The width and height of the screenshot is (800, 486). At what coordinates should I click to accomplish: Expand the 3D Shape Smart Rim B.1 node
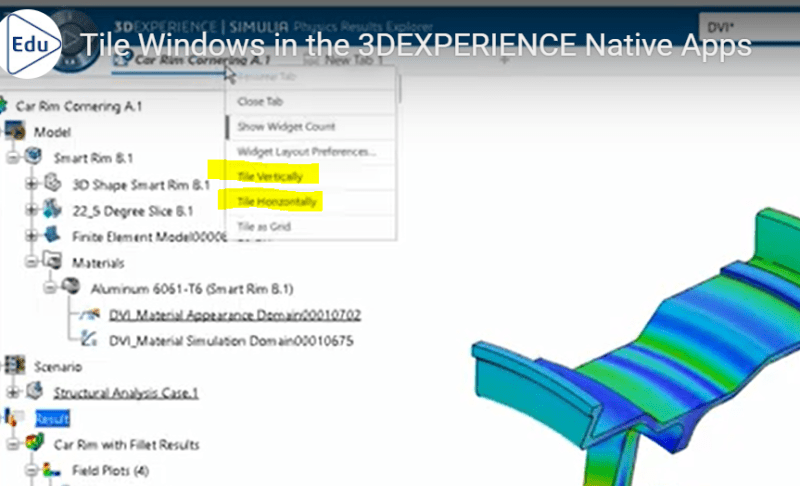coord(31,184)
